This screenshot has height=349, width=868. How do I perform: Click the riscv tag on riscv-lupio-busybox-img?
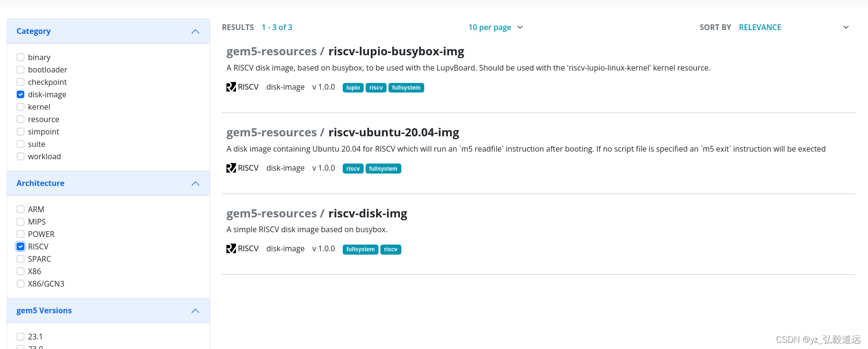[376, 88]
